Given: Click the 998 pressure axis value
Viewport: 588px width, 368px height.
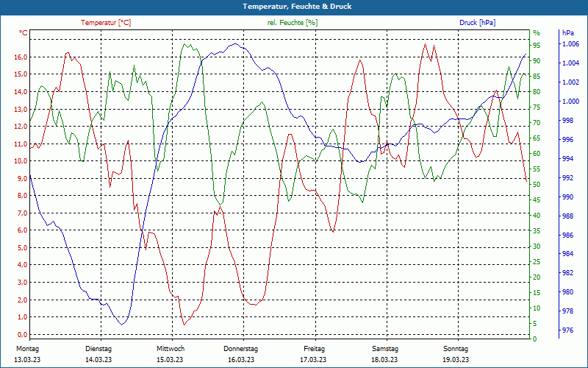Looking at the screenshot, I should point(567,121).
